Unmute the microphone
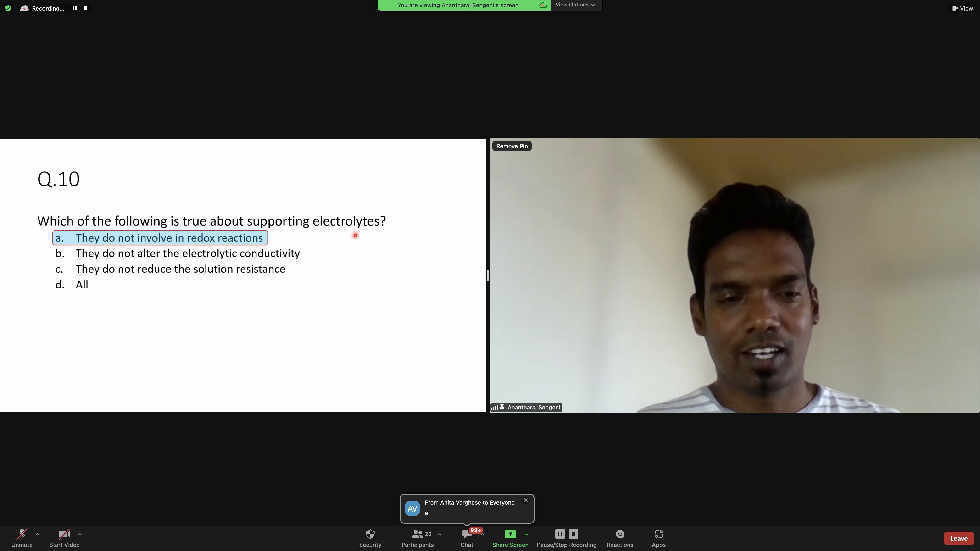This screenshot has height=551, width=980. click(22, 534)
